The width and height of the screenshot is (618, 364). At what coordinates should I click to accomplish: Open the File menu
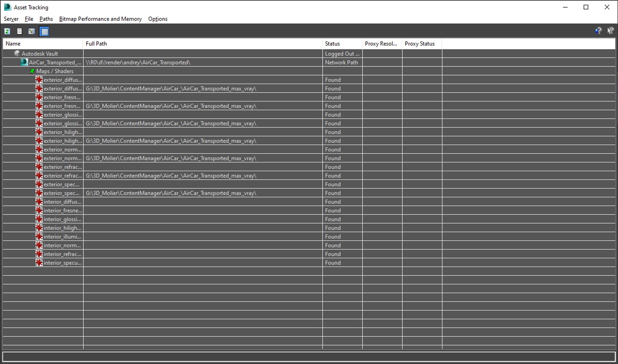click(x=29, y=19)
